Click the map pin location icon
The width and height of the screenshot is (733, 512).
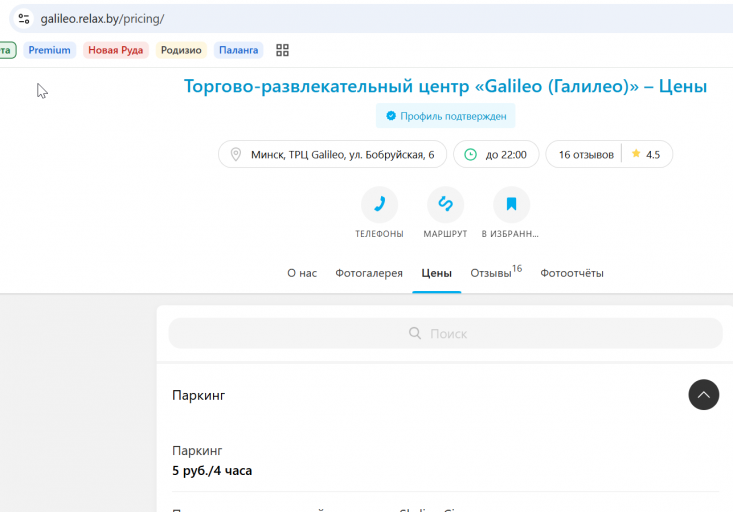coord(236,154)
